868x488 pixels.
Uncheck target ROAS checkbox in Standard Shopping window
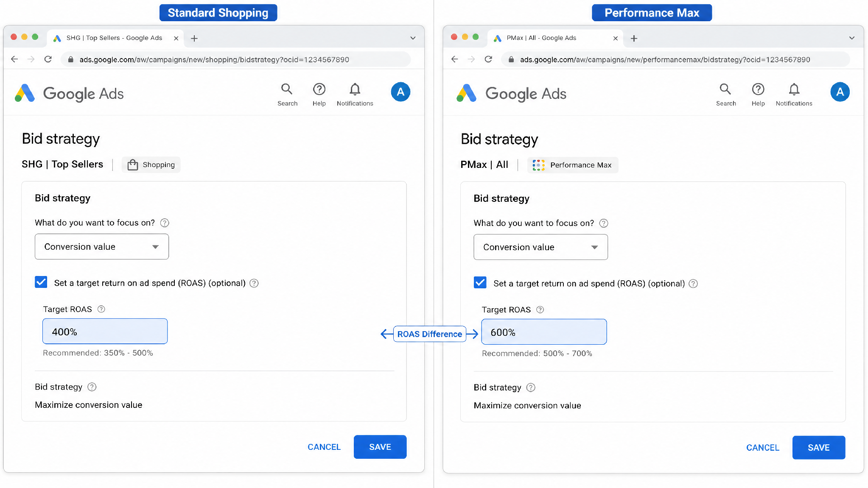[x=41, y=282]
